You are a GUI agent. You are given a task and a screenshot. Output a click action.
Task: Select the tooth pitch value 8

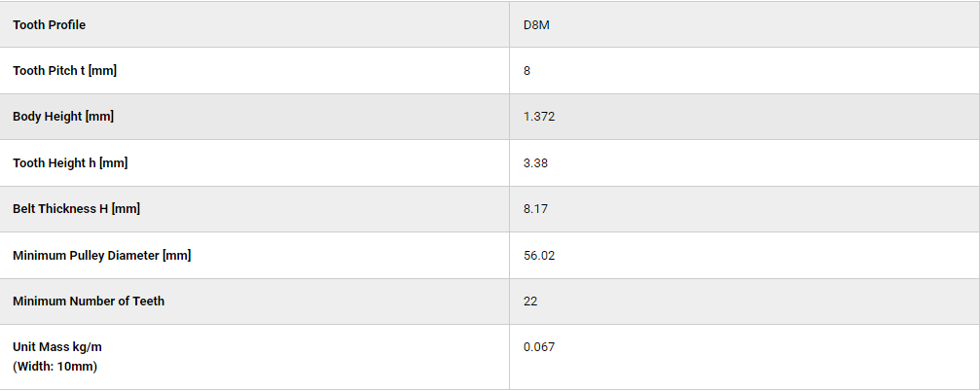coord(526,71)
